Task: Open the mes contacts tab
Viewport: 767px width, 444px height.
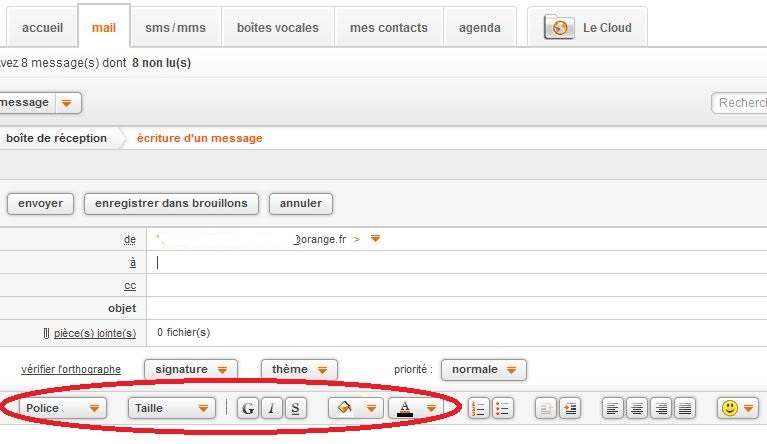Action: (x=388, y=28)
